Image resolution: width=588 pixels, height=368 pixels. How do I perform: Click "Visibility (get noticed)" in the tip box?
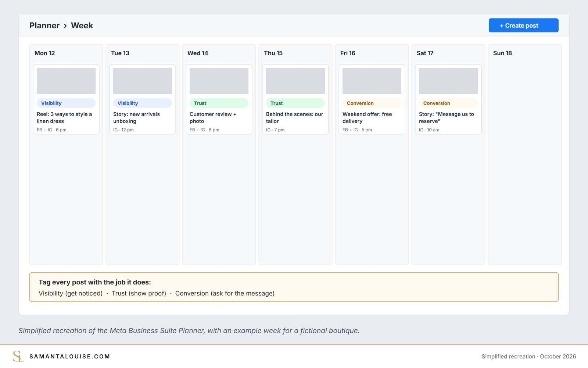(71, 293)
